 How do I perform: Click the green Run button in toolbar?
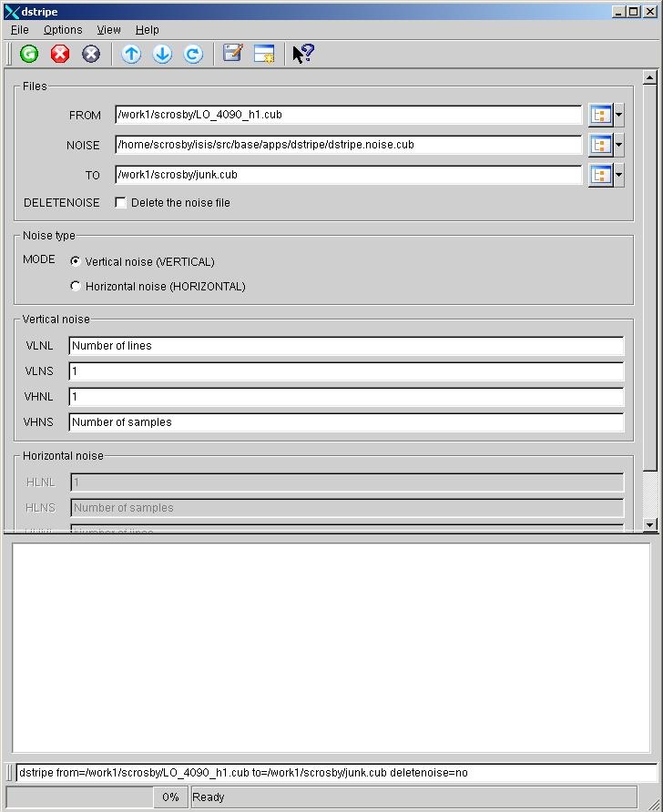[x=29, y=54]
